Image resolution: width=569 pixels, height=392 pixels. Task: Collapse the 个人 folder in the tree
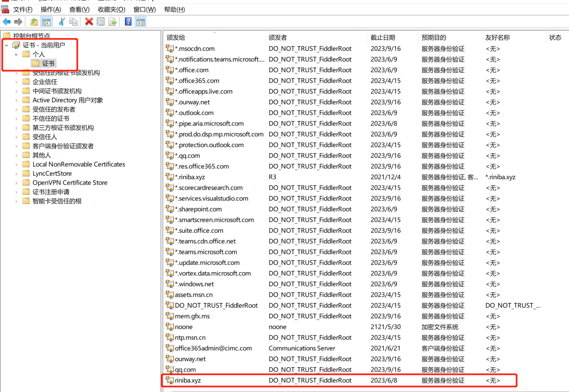16,54
